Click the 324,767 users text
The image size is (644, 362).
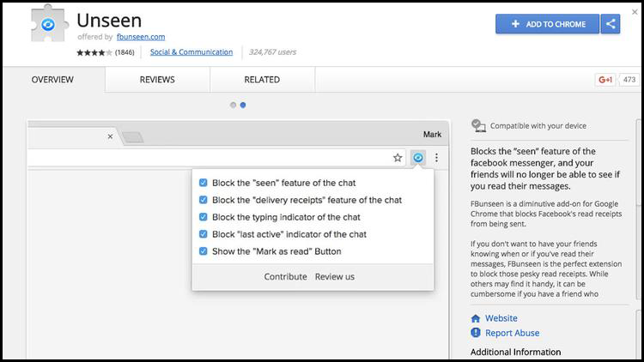point(273,52)
